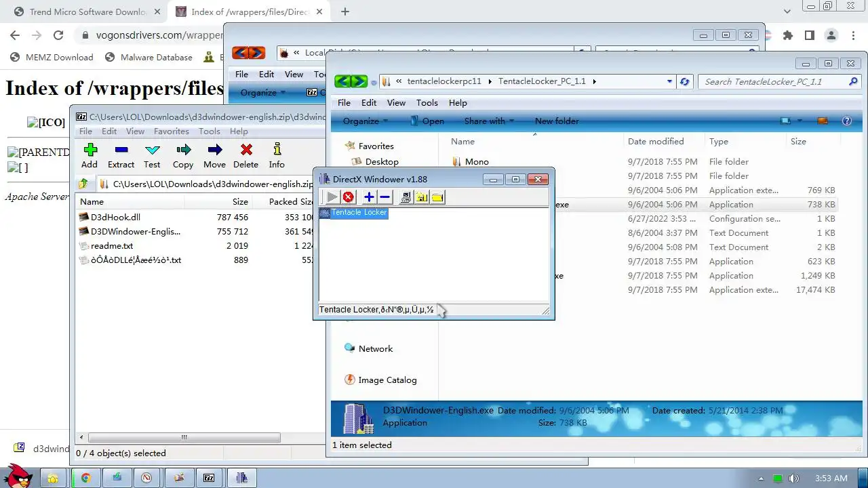
Task: Click New folder in explorer toolbar
Action: point(557,121)
